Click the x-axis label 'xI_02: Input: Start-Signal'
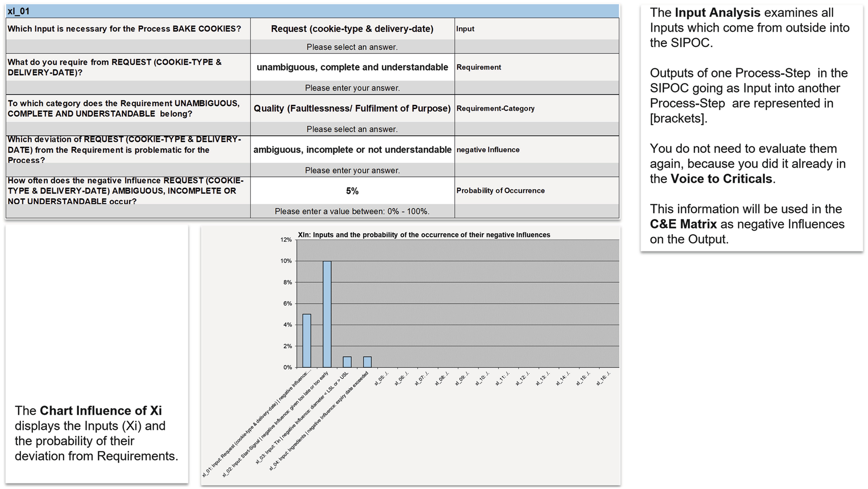 [275, 424]
